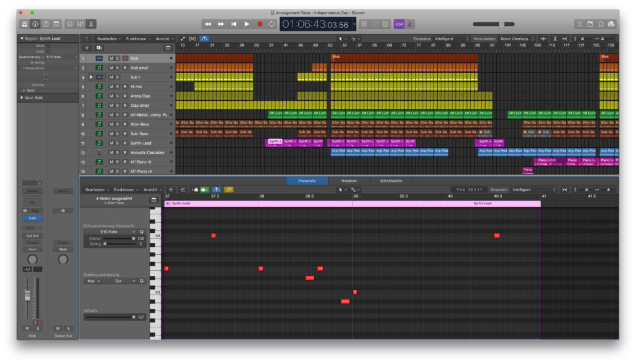Select the Acoustic Cascades track

tap(147, 153)
